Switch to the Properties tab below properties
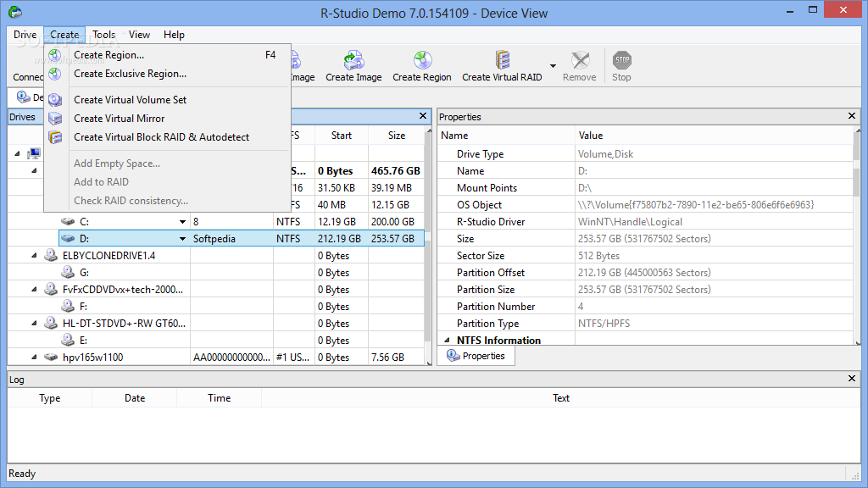The height and width of the screenshot is (488, 868). pyautogui.click(x=476, y=356)
